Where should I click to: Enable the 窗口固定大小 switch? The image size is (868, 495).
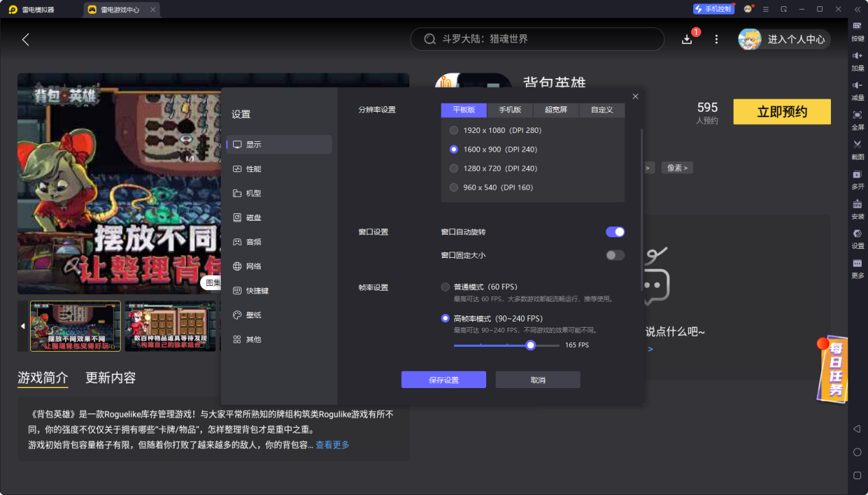pyautogui.click(x=615, y=256)
